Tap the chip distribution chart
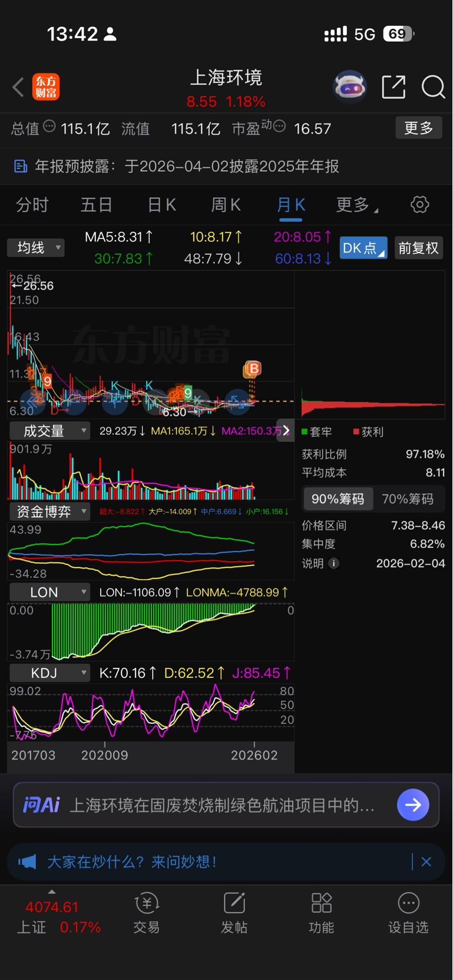The image size is (453, 980). point(373,346)
